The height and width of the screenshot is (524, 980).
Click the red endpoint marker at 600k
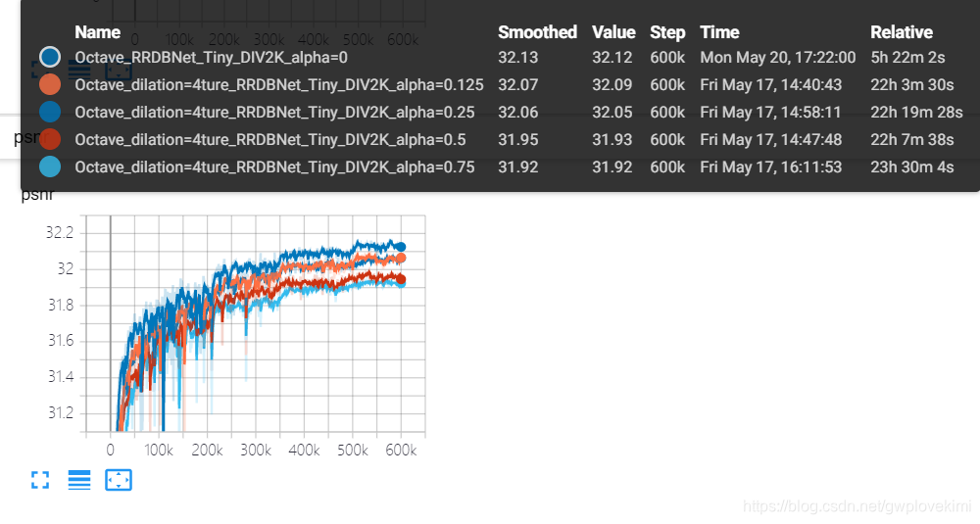click(x=401, y=279)
